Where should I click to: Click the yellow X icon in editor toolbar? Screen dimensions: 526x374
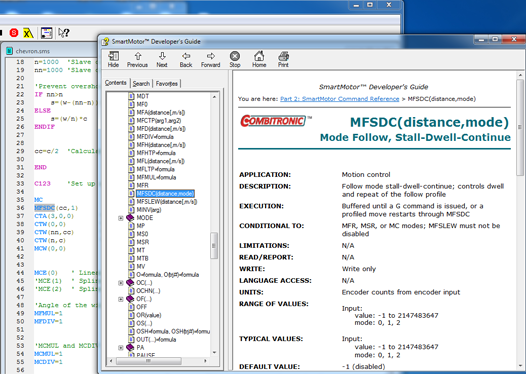click(x=28, y=33)
